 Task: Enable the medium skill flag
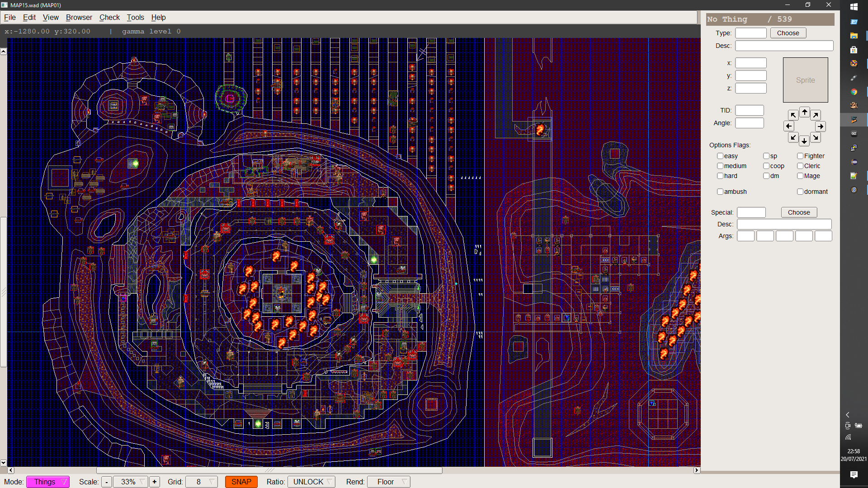coord(720,166)
